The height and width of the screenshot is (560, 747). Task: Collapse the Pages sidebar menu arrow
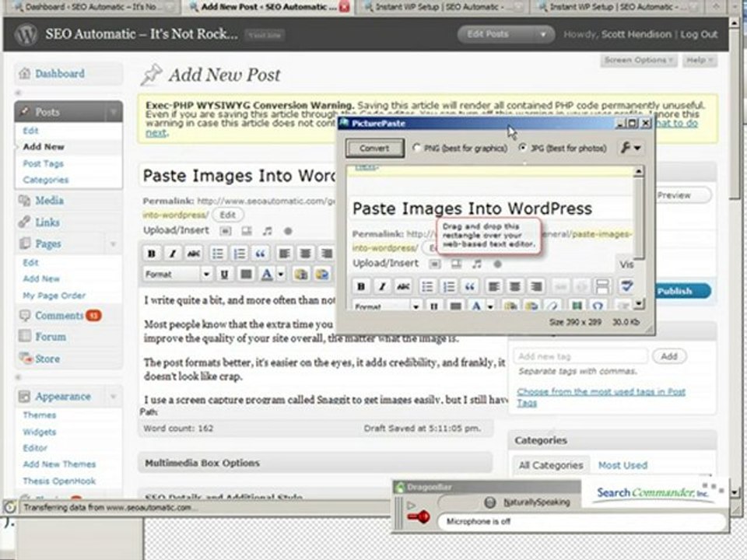[x=114, y=243]
